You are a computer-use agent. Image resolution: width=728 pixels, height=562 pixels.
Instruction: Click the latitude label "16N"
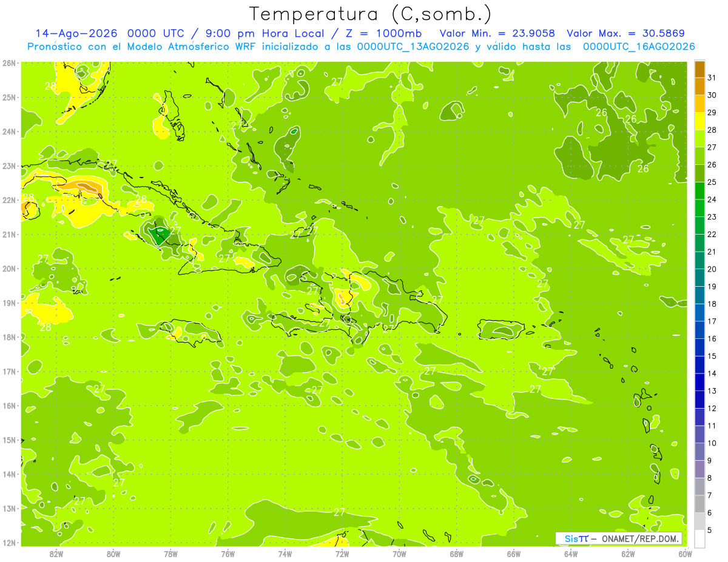[9, 406]
